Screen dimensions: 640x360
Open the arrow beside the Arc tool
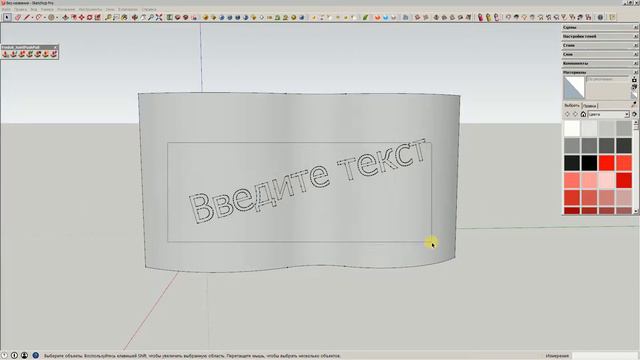44,17
